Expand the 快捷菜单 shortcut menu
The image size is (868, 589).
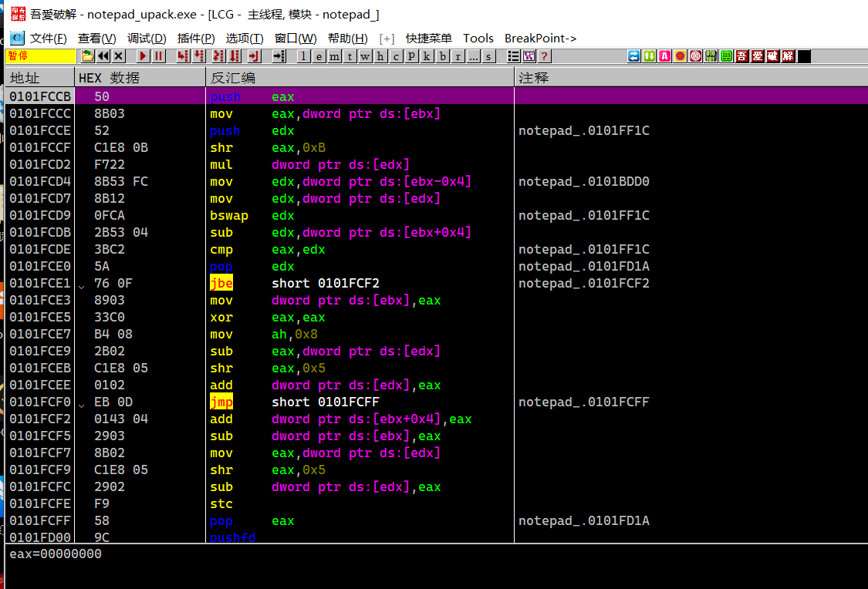[x=428, y=38]
